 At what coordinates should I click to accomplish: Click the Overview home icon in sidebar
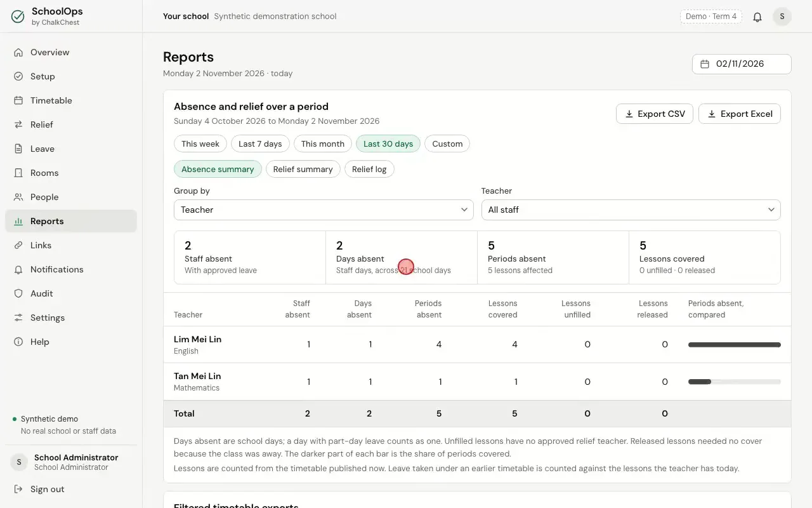coord(18,53)
